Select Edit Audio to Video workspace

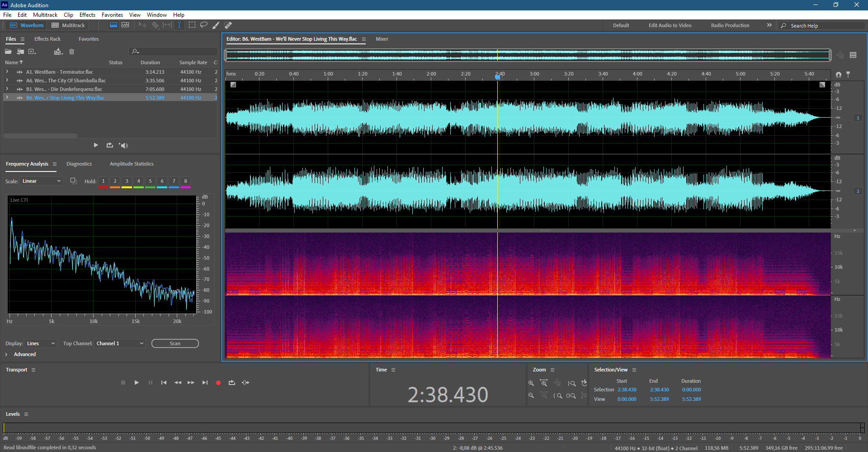670,25
